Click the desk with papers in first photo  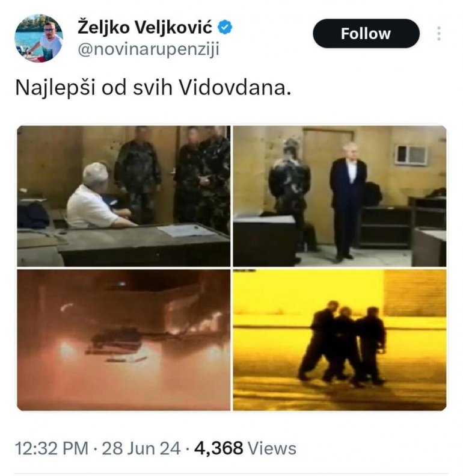pos(143,244)
